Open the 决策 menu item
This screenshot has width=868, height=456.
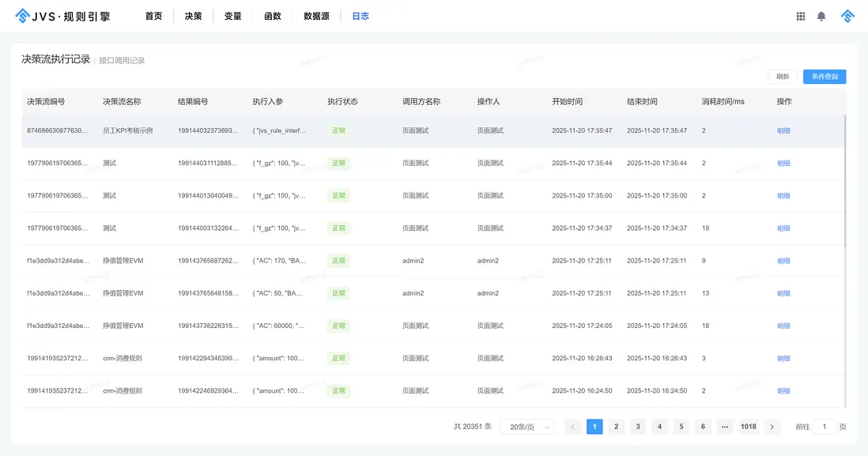coord(193,16)
